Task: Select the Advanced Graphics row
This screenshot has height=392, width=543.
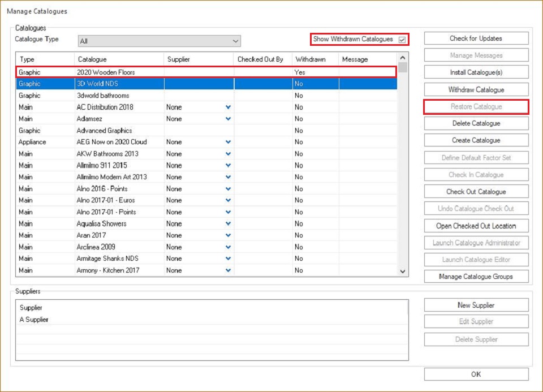Action: (x=206, y=131)
